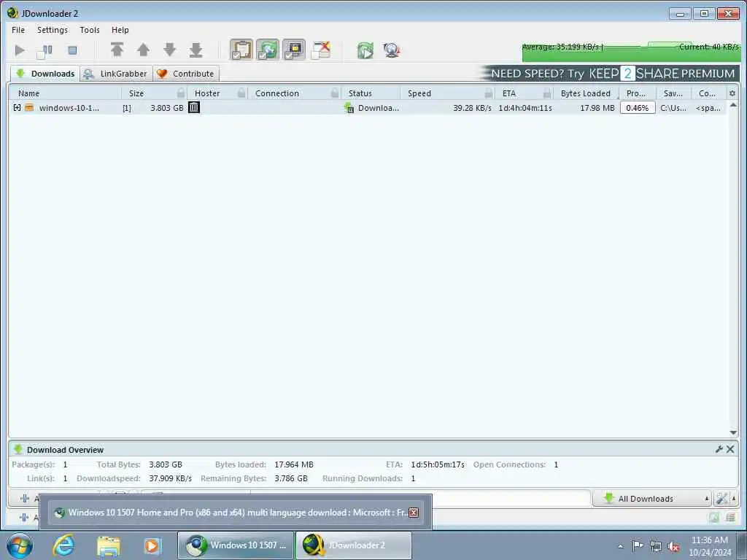Pause downloads using the pause toolbar icon

(x=45, y=50)
